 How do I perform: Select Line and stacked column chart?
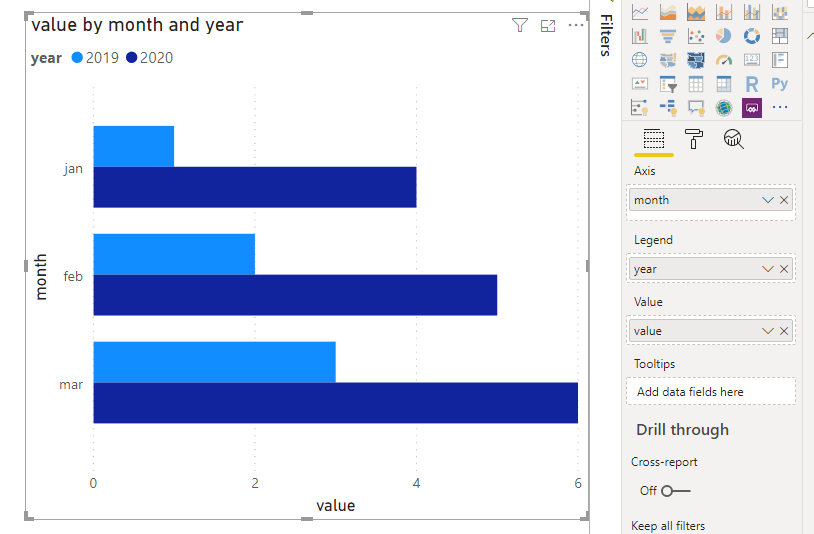(724, 11)
